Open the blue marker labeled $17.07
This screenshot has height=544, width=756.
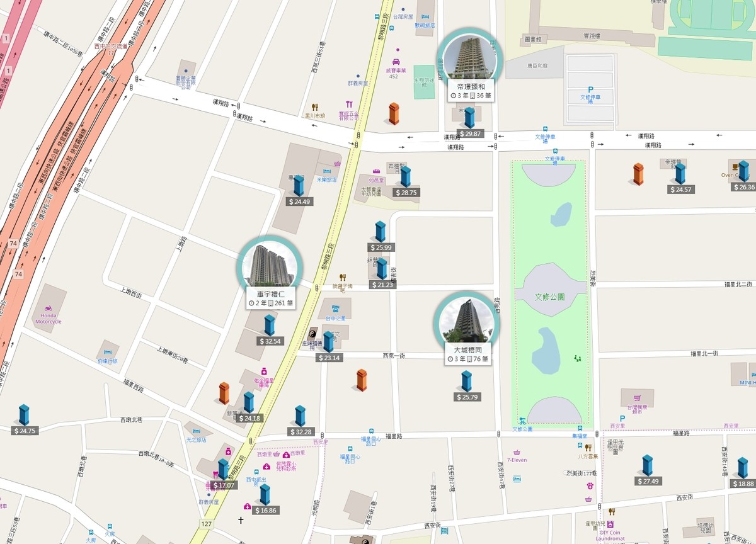tap(223, 469)
